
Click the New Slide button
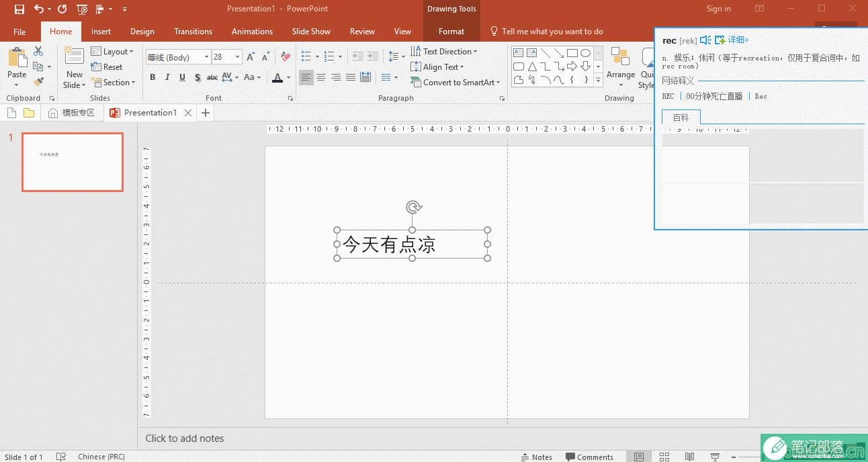pyautogui.click(x=74, y=68)
